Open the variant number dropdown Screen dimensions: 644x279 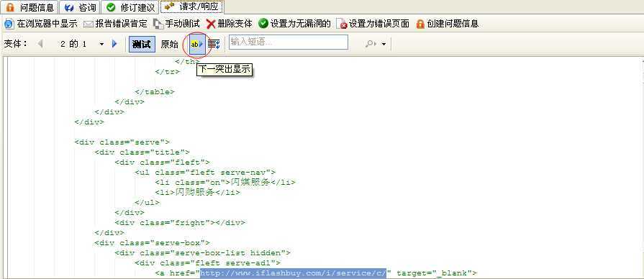click(102, 44)
